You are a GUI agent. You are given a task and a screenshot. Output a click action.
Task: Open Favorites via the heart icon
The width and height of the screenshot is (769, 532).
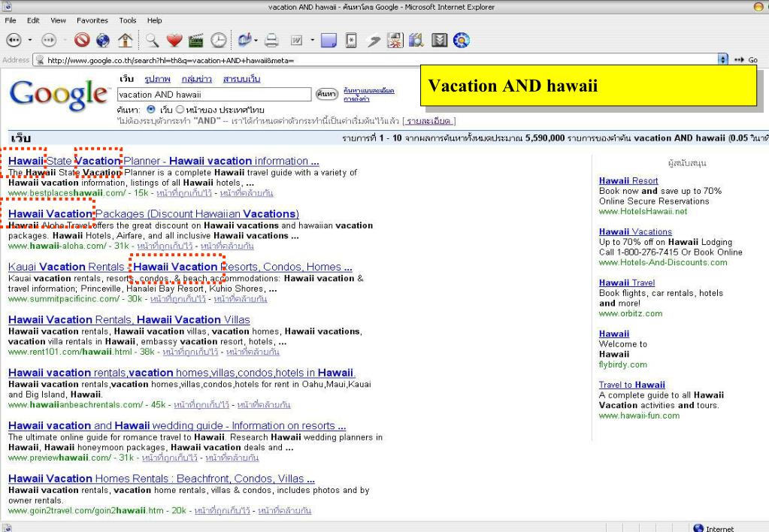(x=174, y=40)
